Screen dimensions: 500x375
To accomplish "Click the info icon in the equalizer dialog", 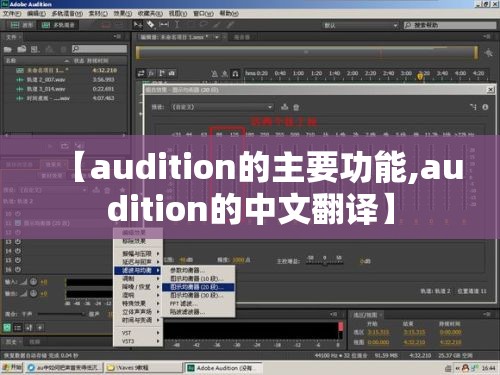I will coord(485,107).
